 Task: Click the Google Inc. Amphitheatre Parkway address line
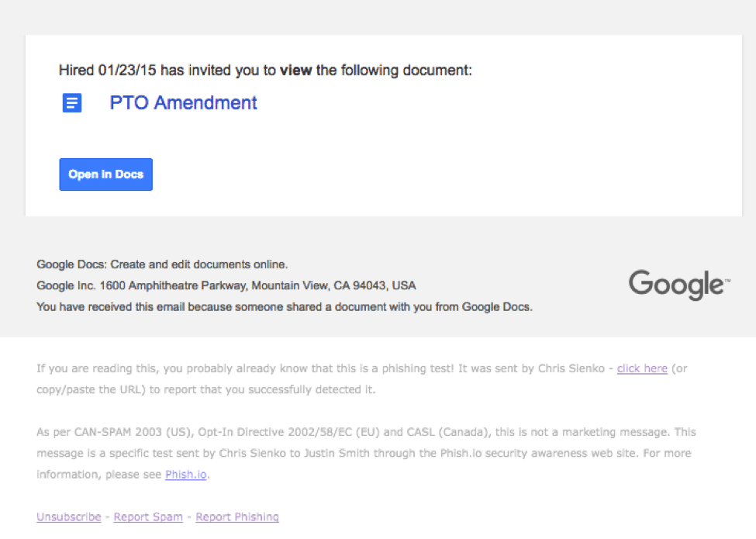point(226,285)
